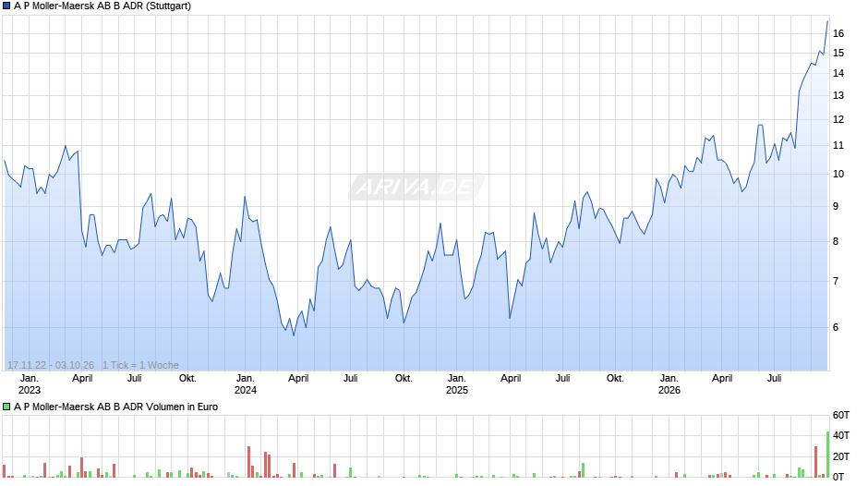The image size is (868, 486).
Task: Click the price axis value '11'
Action: 838,146
